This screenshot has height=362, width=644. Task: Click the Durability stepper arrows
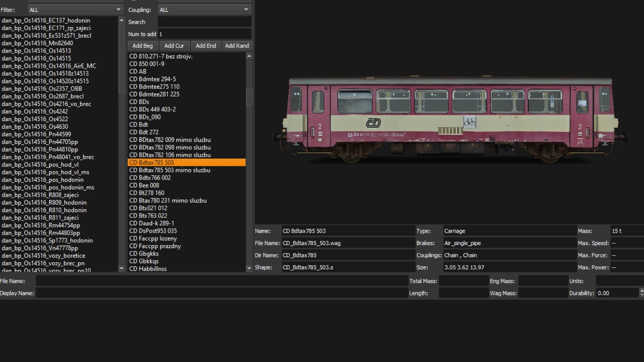tap(642, 293)
